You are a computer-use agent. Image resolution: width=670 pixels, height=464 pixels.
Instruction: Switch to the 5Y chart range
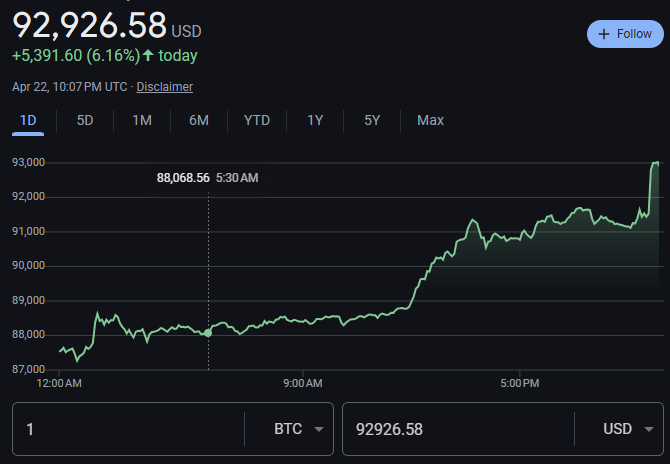[372, 120]
